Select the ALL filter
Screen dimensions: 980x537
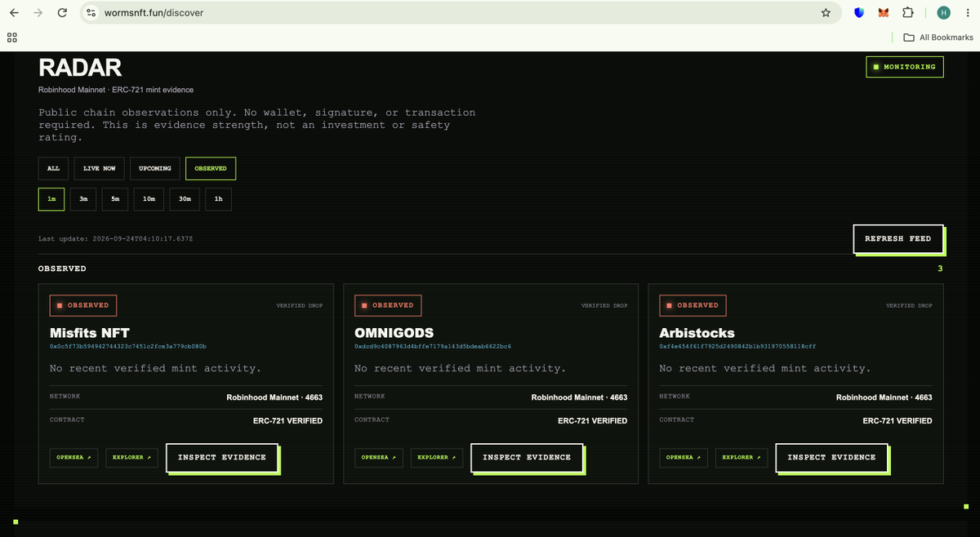coord(53,168)
